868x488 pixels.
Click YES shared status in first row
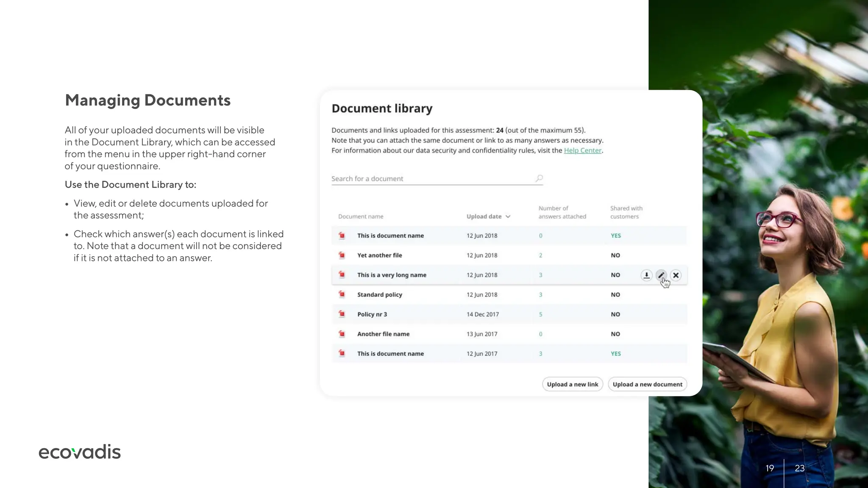coord(615,236)
